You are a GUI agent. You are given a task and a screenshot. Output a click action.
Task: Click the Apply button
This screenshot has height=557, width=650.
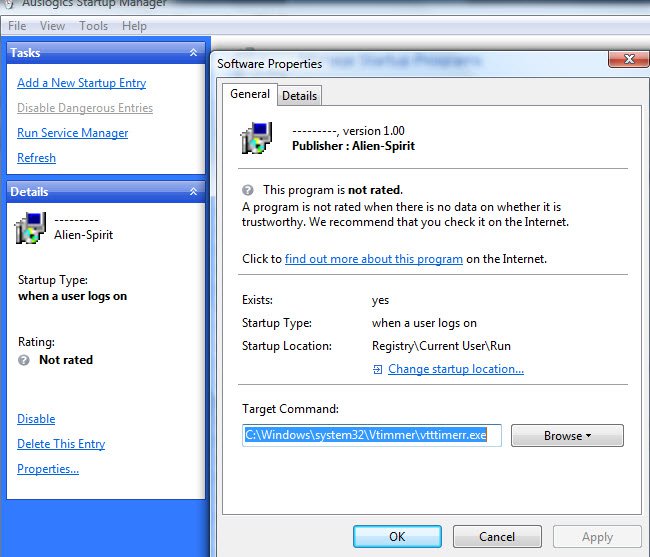597,537
